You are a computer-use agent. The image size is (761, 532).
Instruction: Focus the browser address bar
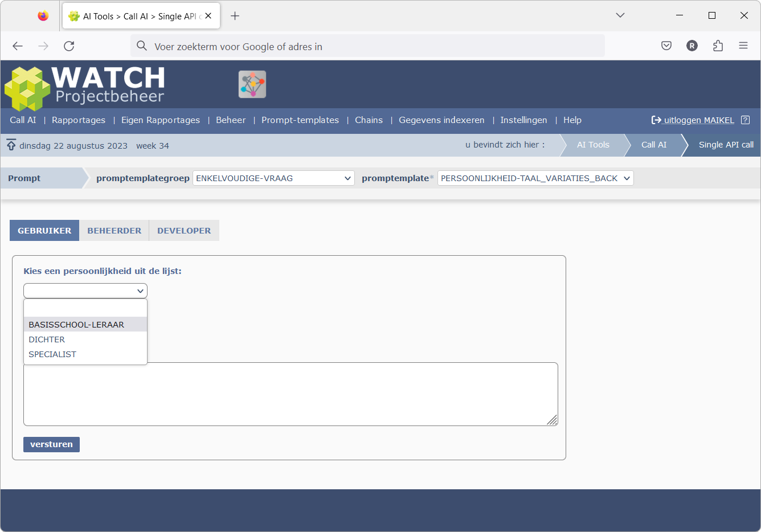(367, 46)
